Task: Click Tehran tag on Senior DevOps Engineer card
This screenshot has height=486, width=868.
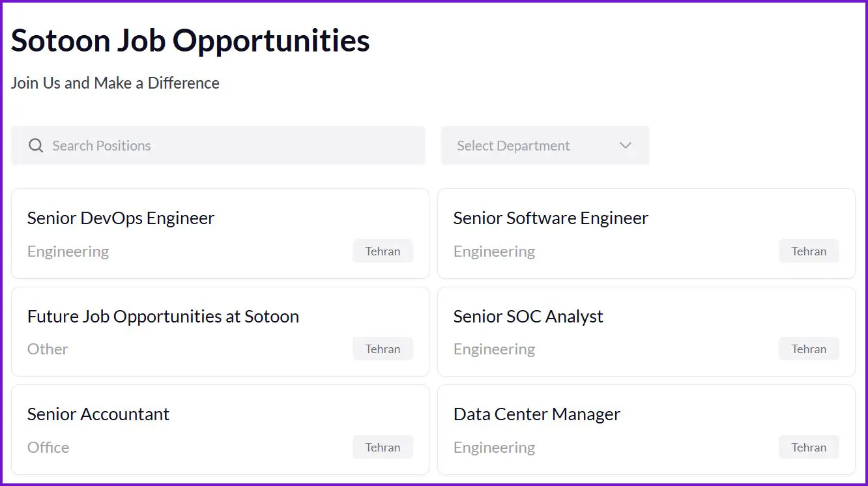Action: (x=383, y=251)
